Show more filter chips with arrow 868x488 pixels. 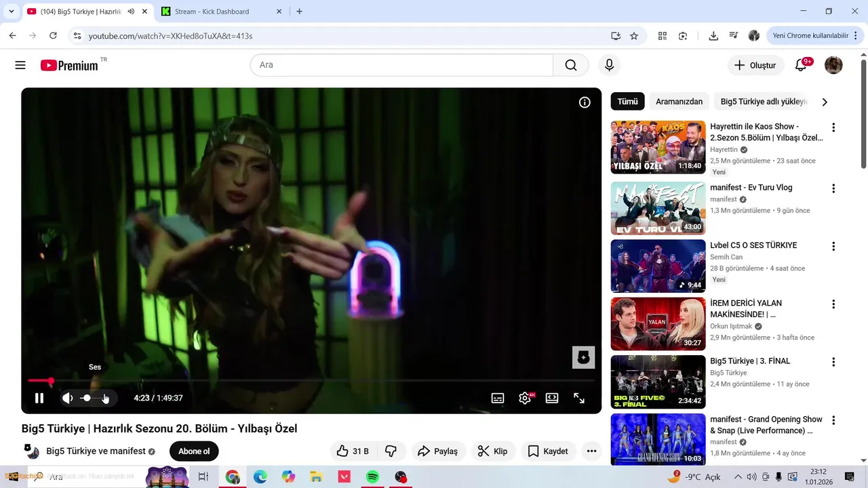(825, 102)
